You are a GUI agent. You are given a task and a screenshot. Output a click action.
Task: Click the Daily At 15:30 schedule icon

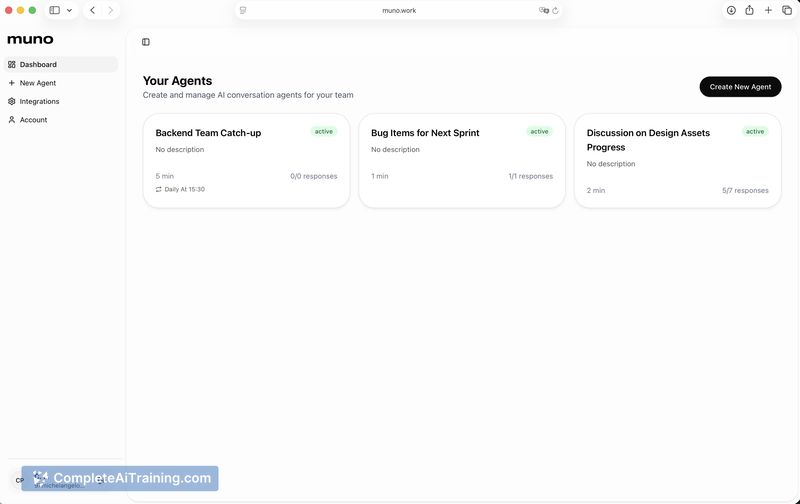click(x=159, y=189)
